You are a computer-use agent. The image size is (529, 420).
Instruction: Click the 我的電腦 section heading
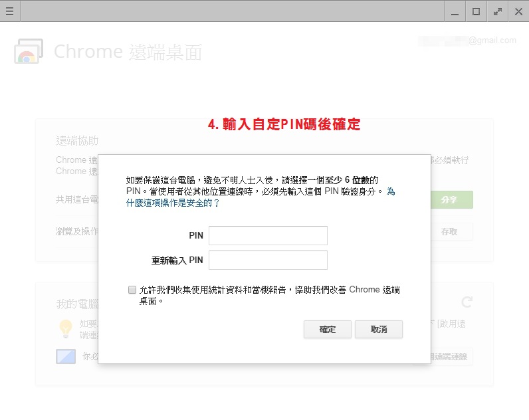77,304
